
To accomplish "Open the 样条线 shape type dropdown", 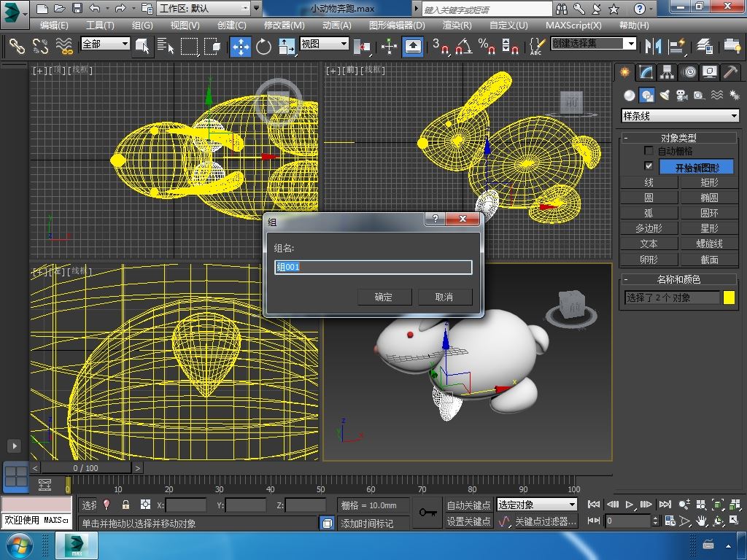I will click(x=680, y=116).
